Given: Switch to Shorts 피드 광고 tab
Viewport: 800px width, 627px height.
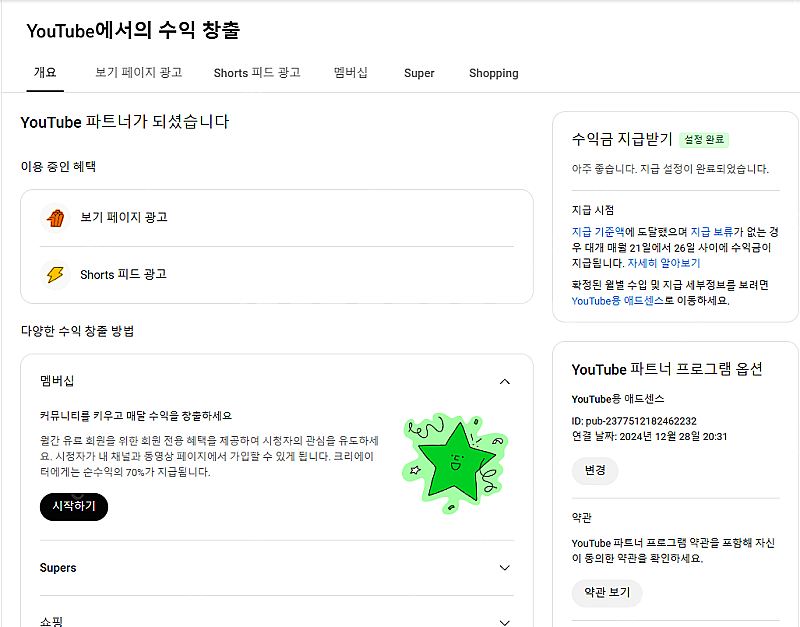Looking at the screenshot, I should pyautogui.click(x=257, y=73).
